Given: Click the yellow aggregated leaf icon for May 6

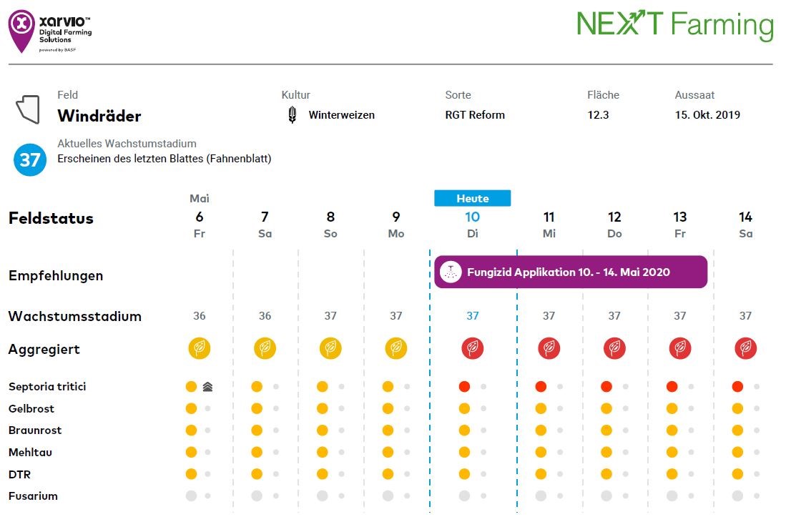Looking at the screenshot, I should 200,348.
